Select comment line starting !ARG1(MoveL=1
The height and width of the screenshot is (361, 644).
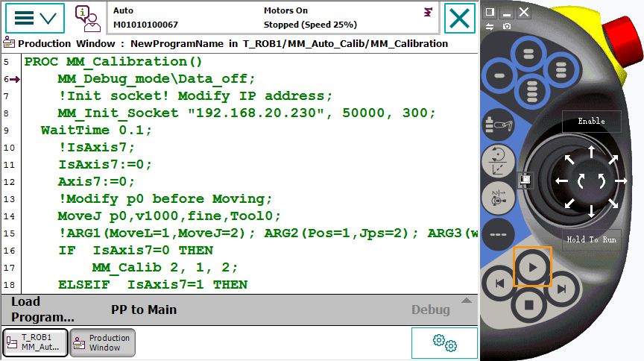268,233
